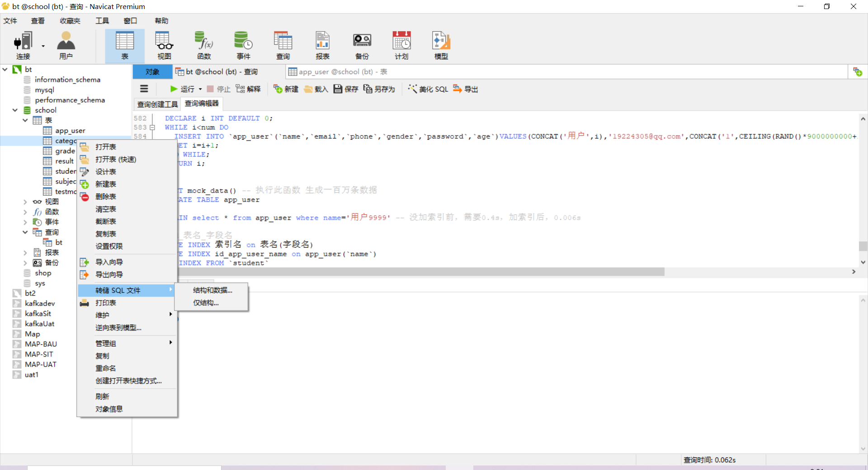Choose 仅结构... submenu option

coord(212,303)
